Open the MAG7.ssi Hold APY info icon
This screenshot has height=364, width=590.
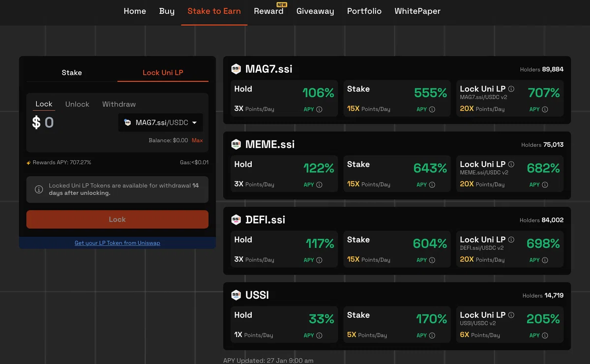tap(319, 110)
